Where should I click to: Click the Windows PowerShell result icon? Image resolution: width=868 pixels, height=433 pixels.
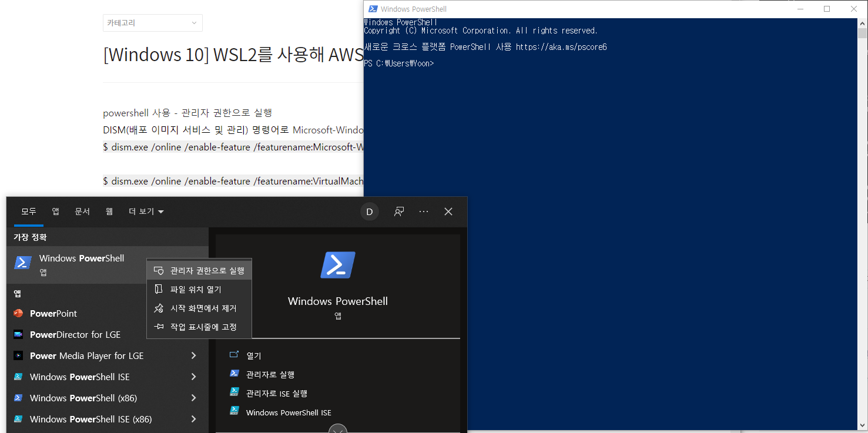(23, 263)
